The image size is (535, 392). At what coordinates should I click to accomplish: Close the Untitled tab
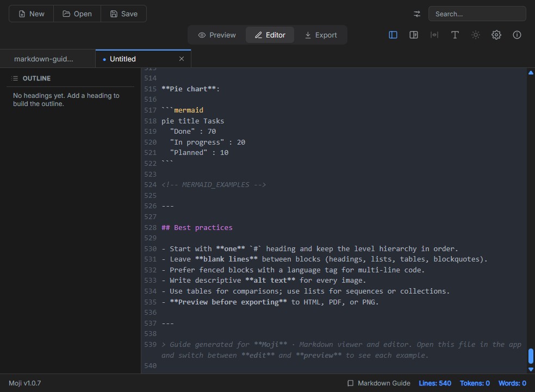(x=182, y=59)
